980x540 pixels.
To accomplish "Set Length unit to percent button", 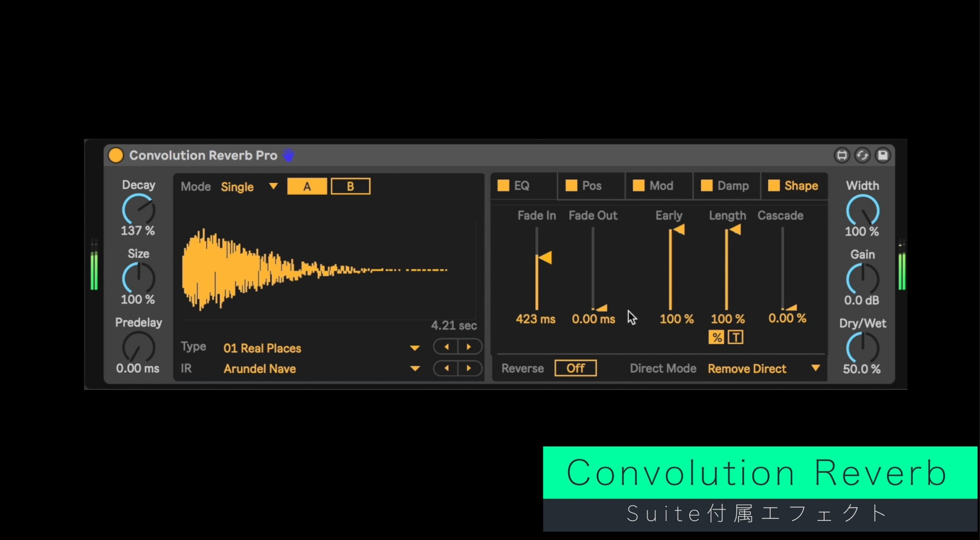I will pyautogui.click(x=717, y=338).
